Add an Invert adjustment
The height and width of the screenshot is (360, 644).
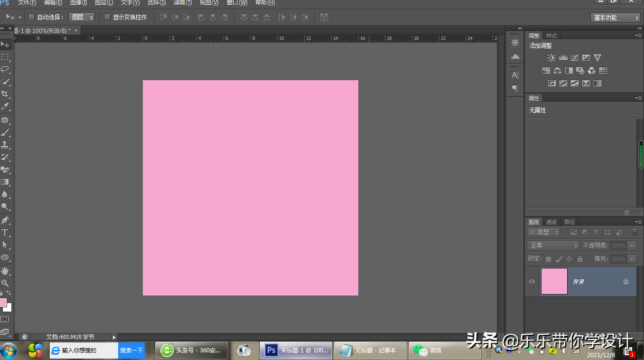coord(552,83)
